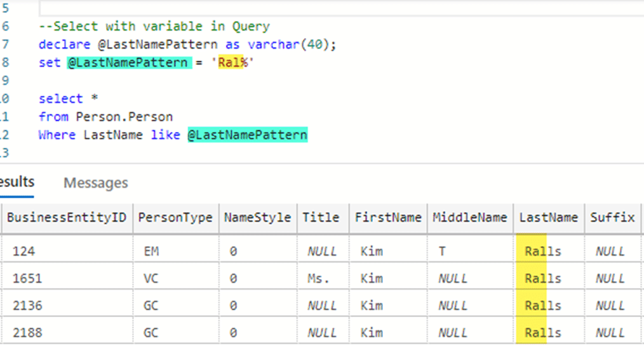
Task: Place cursor on @LastNamePattern in the Where clause
Action: [247, 135]
